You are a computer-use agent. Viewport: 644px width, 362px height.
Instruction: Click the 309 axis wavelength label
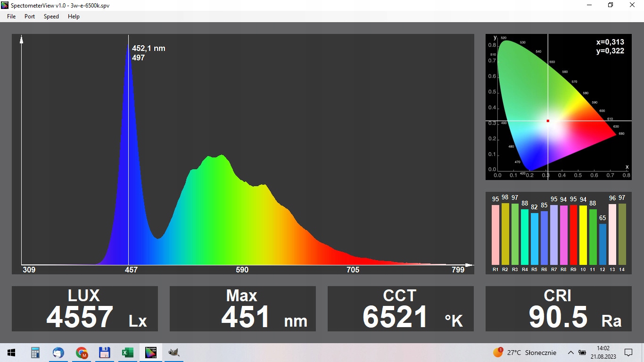(x=29, y=270)
